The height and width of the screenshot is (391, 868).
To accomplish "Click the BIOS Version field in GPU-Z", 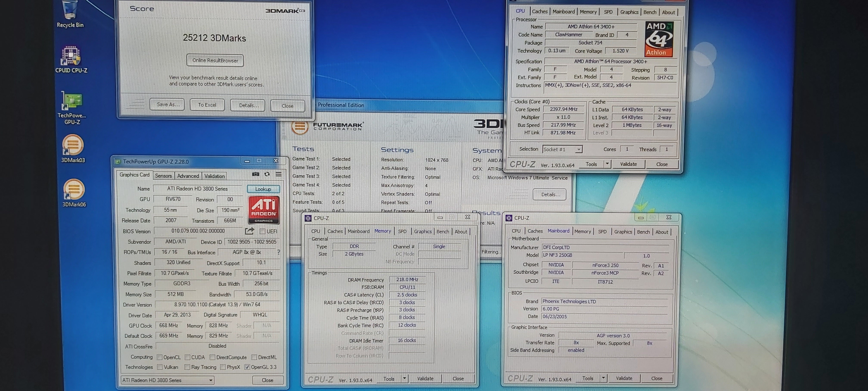I will (198, 231).
